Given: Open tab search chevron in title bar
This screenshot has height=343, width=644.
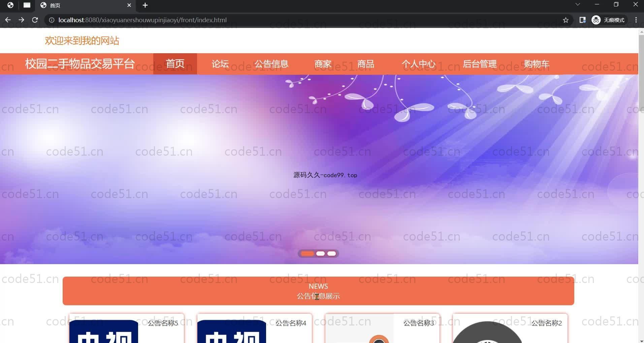Looking at the screenshot, I should (x=578, y=4).
